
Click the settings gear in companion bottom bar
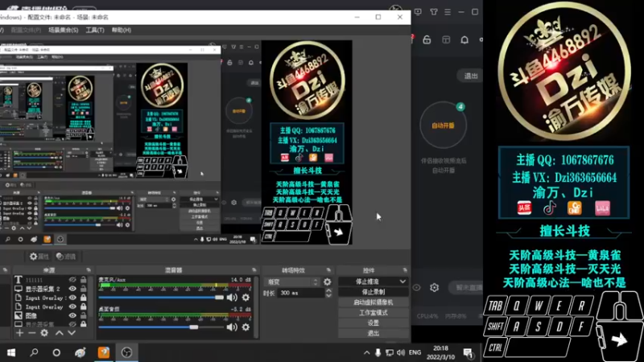[434, 288]
